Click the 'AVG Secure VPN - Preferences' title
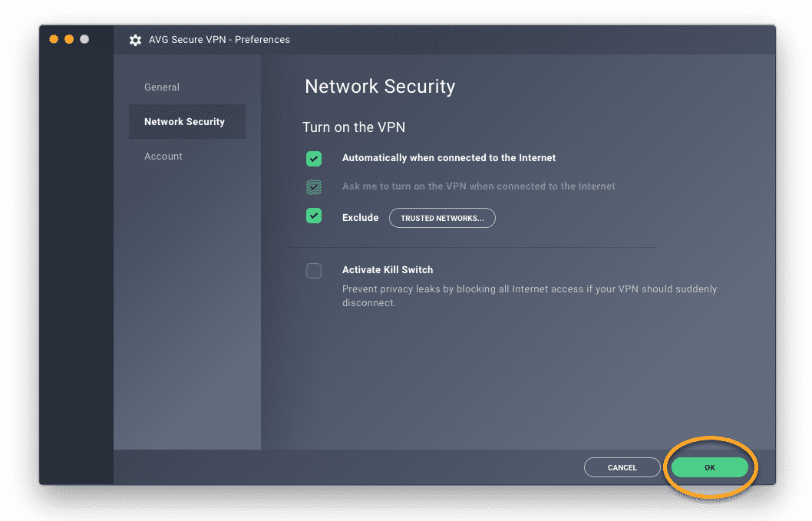 pos(219,40)
